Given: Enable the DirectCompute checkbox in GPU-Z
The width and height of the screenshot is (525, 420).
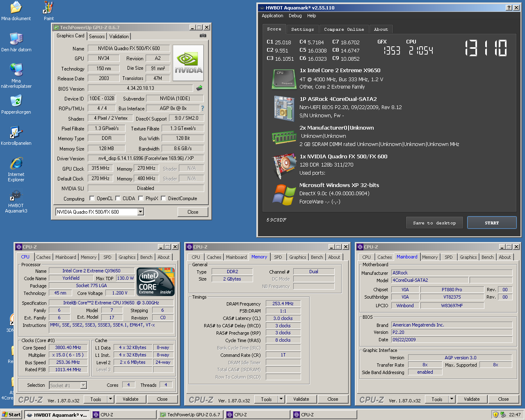Looking at the screenshot, I should point(163,199).
